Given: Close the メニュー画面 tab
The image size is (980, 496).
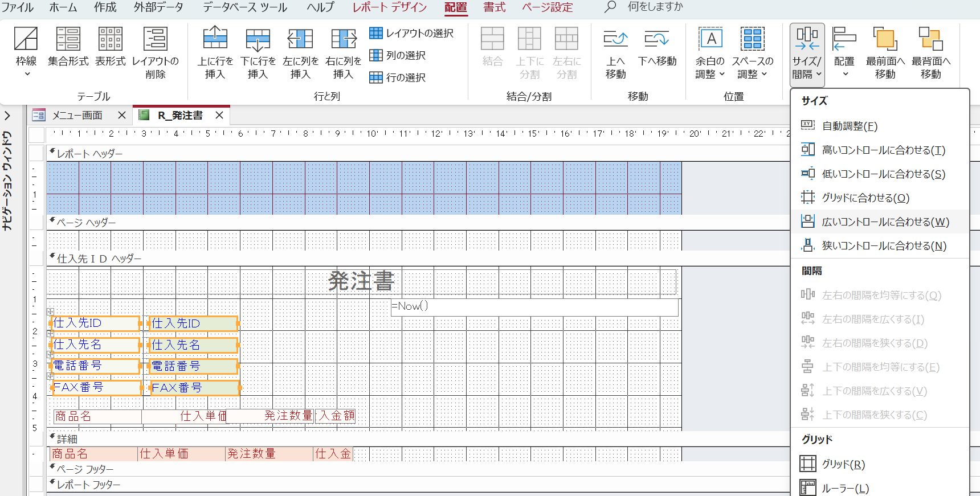Looking at the screenshot, I should 122,115.
